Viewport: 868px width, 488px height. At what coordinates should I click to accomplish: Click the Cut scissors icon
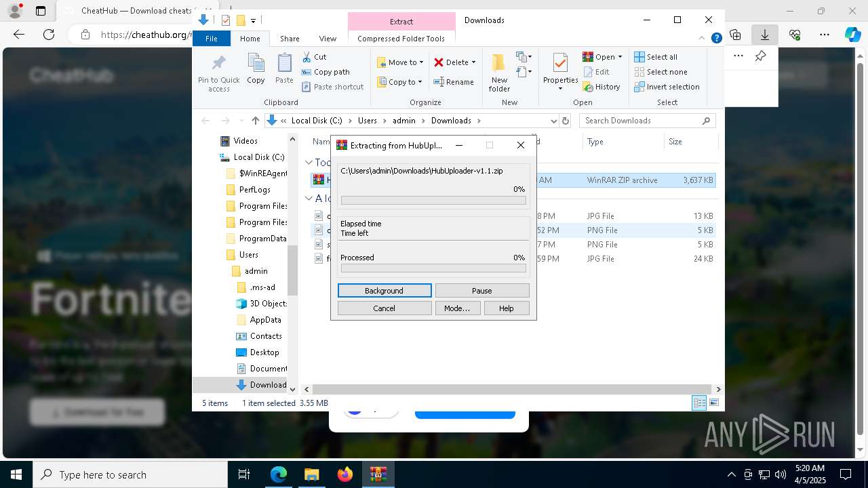tap(307, 57)
